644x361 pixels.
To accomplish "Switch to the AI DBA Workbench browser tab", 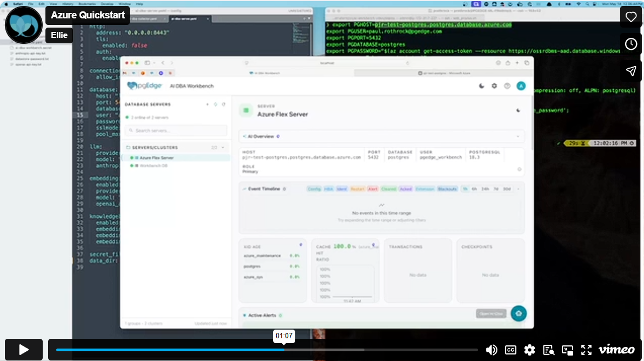I will 264,73.
